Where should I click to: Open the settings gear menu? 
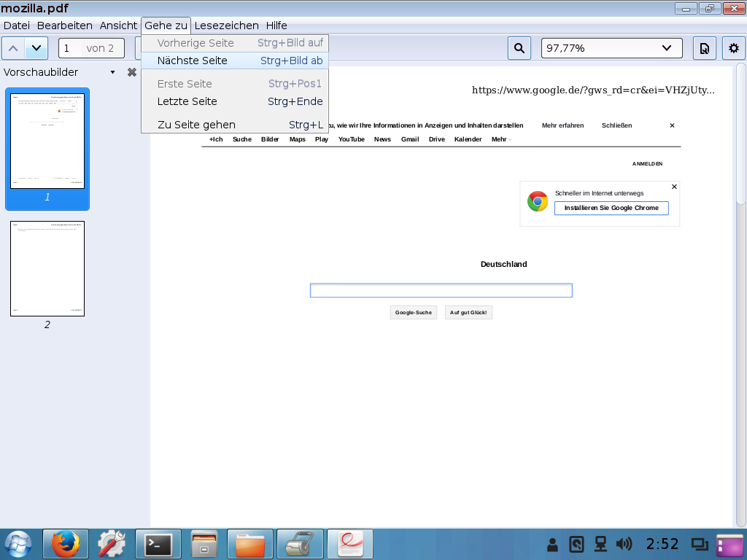pos(734,48)
